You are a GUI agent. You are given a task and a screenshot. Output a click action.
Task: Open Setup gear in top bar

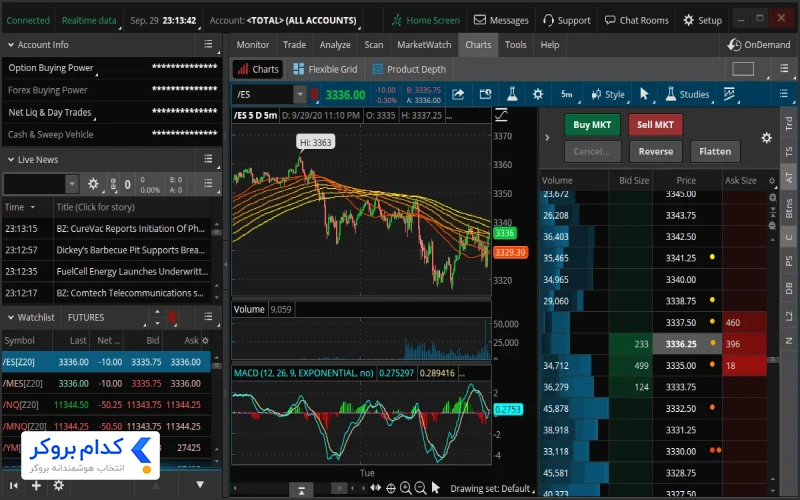coord(703,20)
